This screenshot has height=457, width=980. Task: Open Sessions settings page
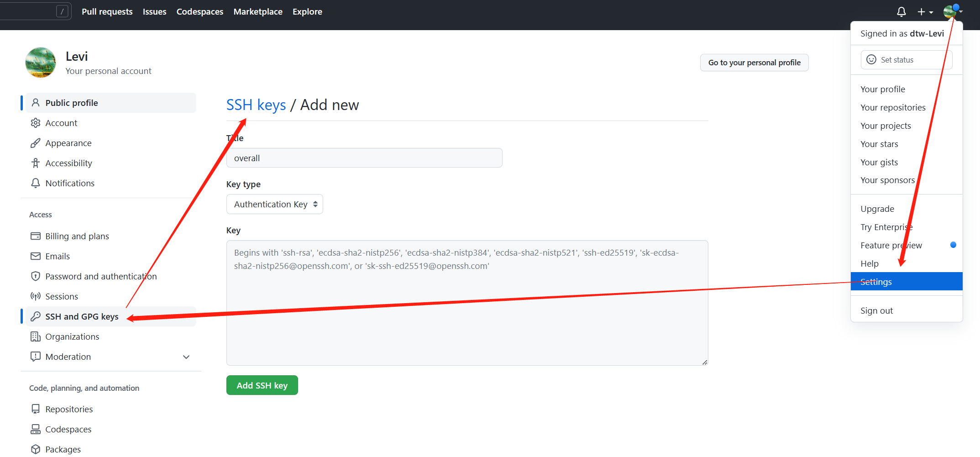[x=111, y=296]
